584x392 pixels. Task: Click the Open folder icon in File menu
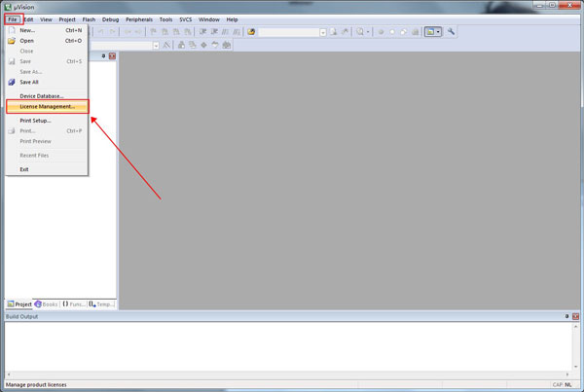12,41
